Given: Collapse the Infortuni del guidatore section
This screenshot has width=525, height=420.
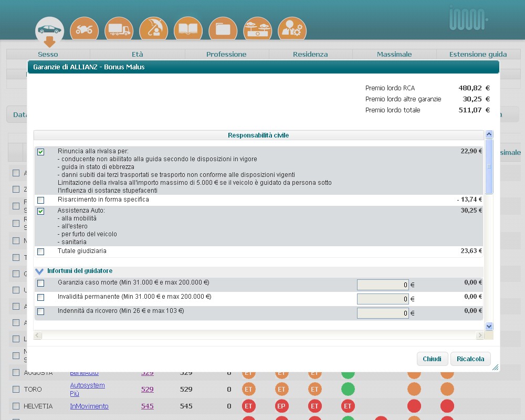Looking at the screenshot, I should (x=39, y=271).
